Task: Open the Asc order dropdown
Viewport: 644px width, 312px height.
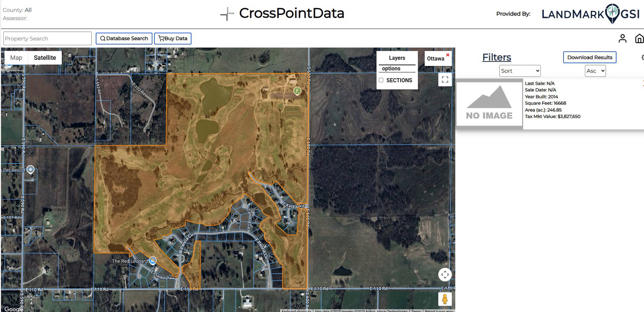Action: click(595, 71)
